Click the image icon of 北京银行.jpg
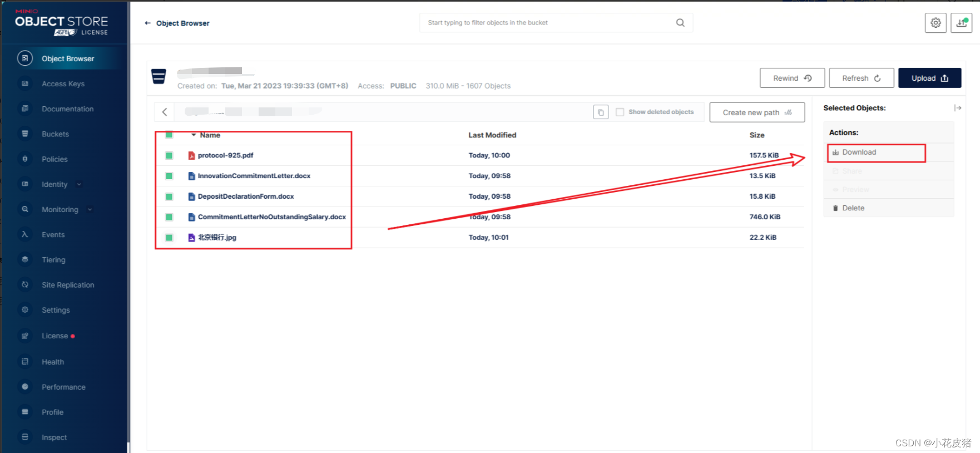 191,238
